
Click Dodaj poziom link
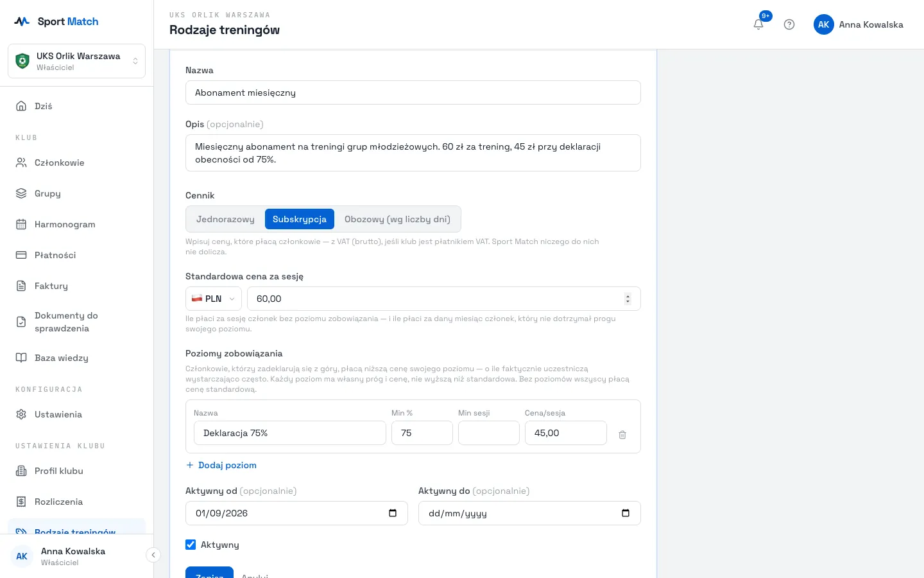pos(221,465)
